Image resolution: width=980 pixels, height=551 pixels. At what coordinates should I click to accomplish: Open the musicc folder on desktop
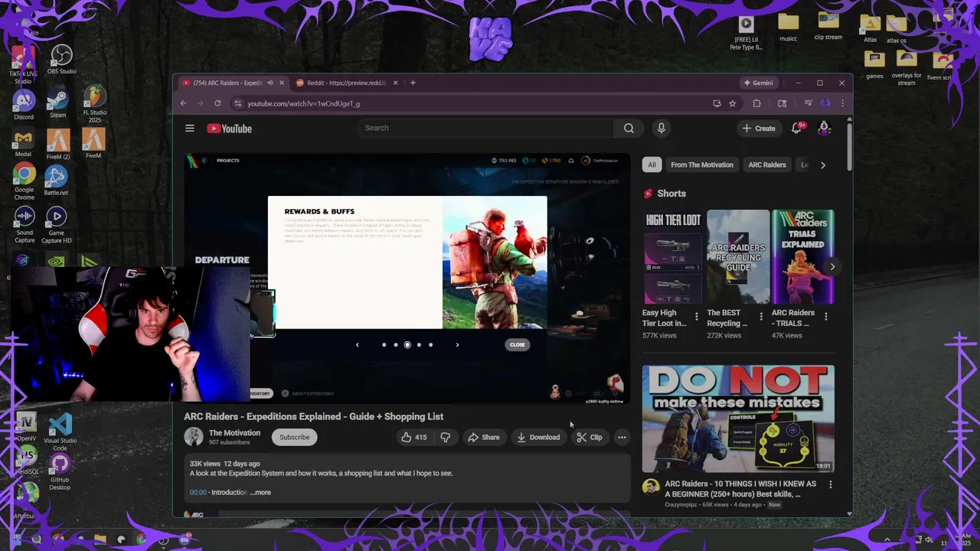tap(789, 28)
